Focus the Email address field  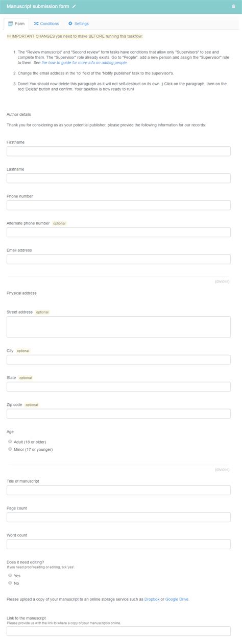click(118, 259)
